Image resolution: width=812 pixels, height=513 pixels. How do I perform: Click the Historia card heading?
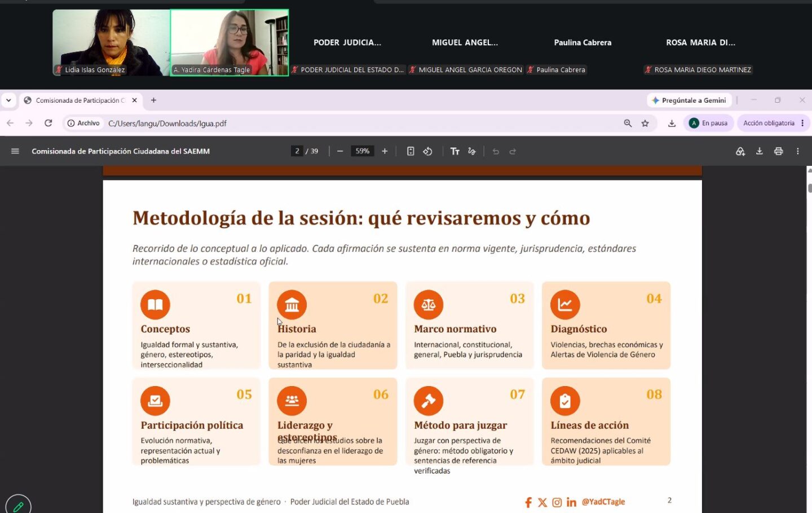(x=297, y=329)
